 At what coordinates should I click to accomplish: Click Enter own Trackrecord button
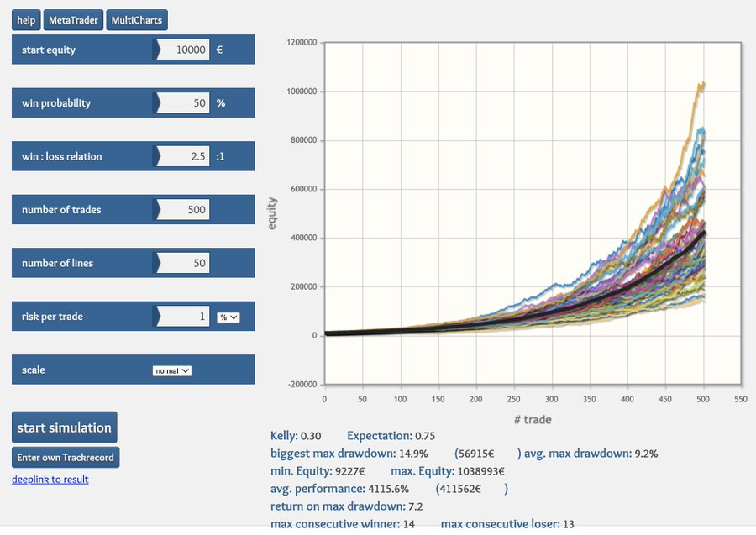click(66, 457)
